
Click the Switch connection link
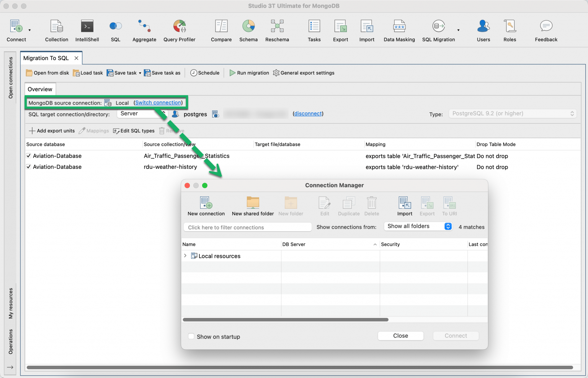tap(158, 102)
